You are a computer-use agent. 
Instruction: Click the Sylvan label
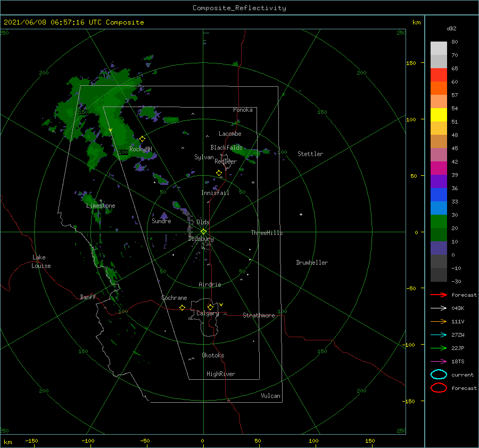pos(204,157)
